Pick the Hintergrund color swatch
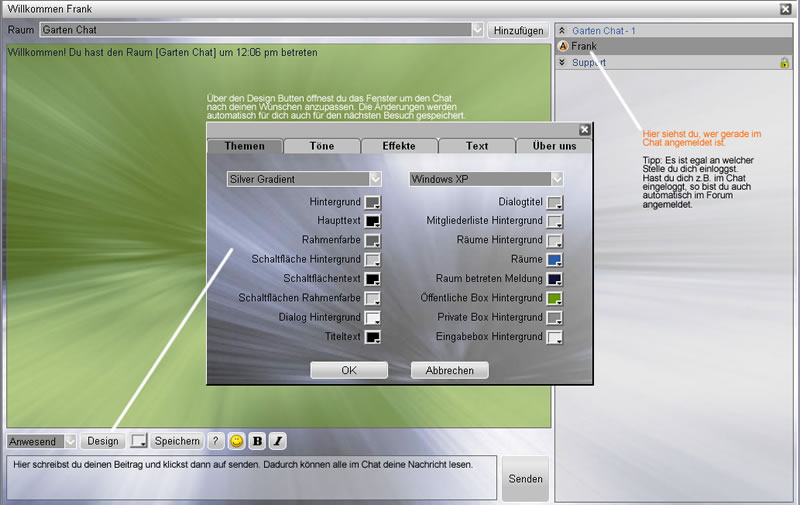800x505 pixels. click(372, 203)
